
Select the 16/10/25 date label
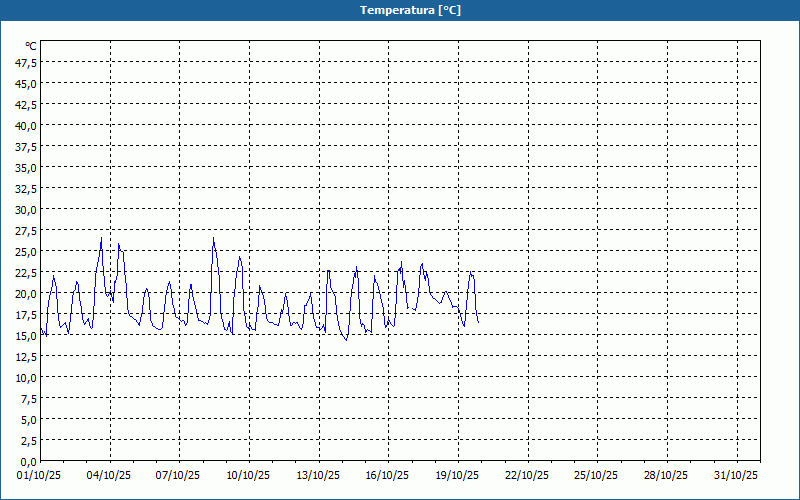click(x=388, y=475)
